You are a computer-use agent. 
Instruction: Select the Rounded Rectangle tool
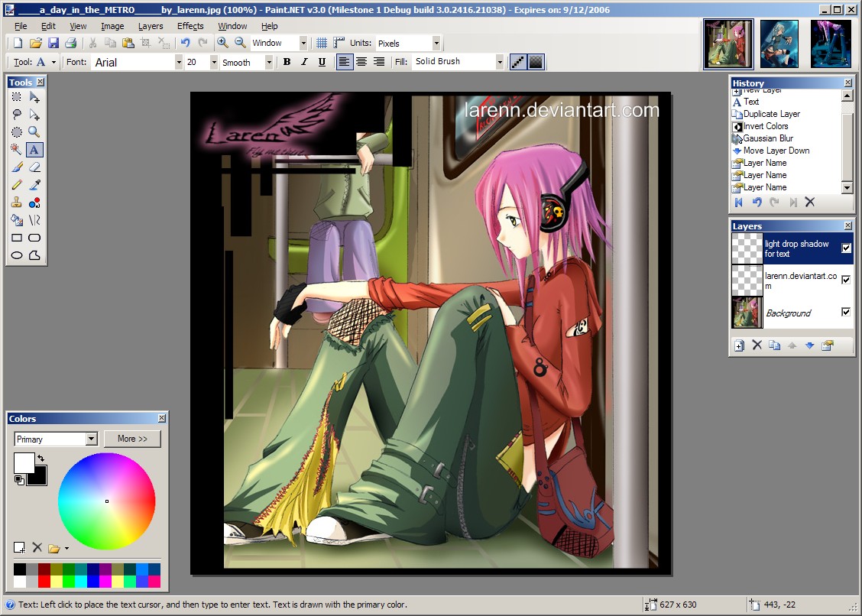(x=34, y=238)
